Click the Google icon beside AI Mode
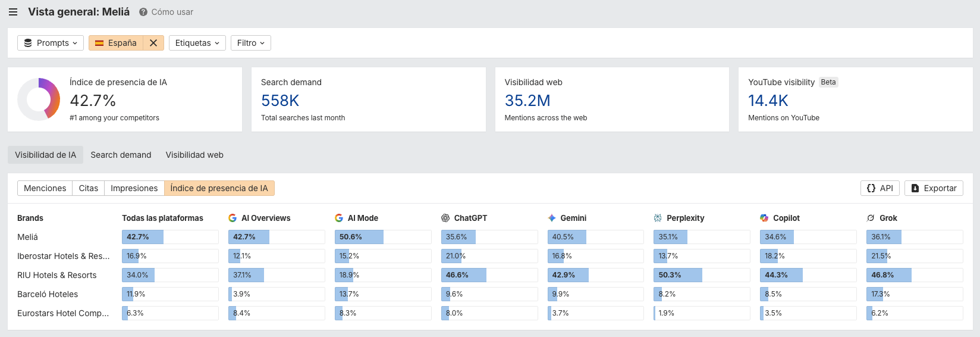This screenshot has height=337, width=980. [339, 218]
